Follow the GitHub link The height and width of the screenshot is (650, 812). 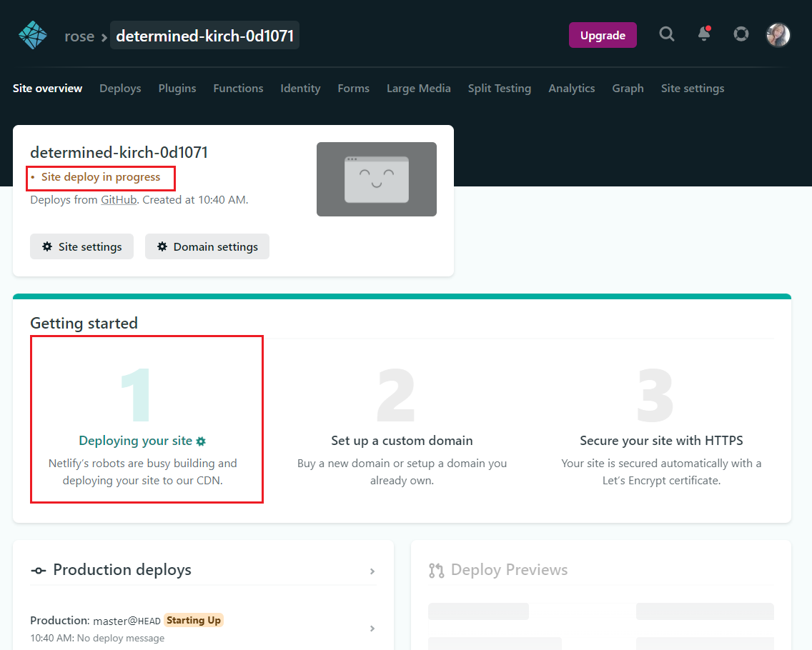click(x=119, y=200)
